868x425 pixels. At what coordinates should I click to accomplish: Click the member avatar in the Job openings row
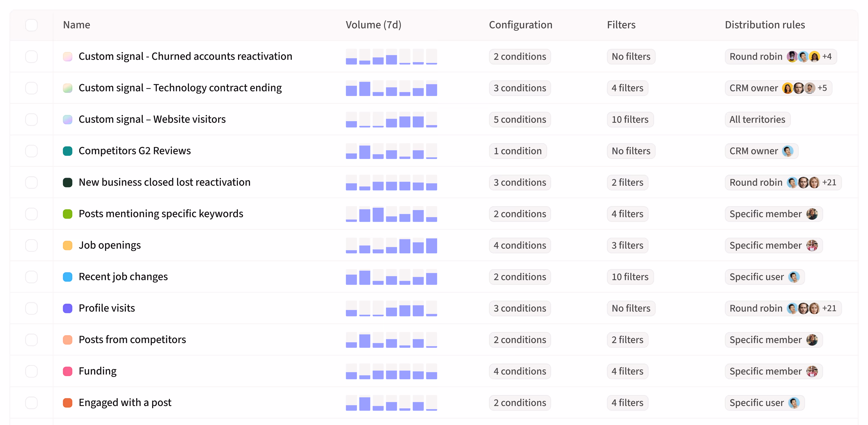(812, 245)
